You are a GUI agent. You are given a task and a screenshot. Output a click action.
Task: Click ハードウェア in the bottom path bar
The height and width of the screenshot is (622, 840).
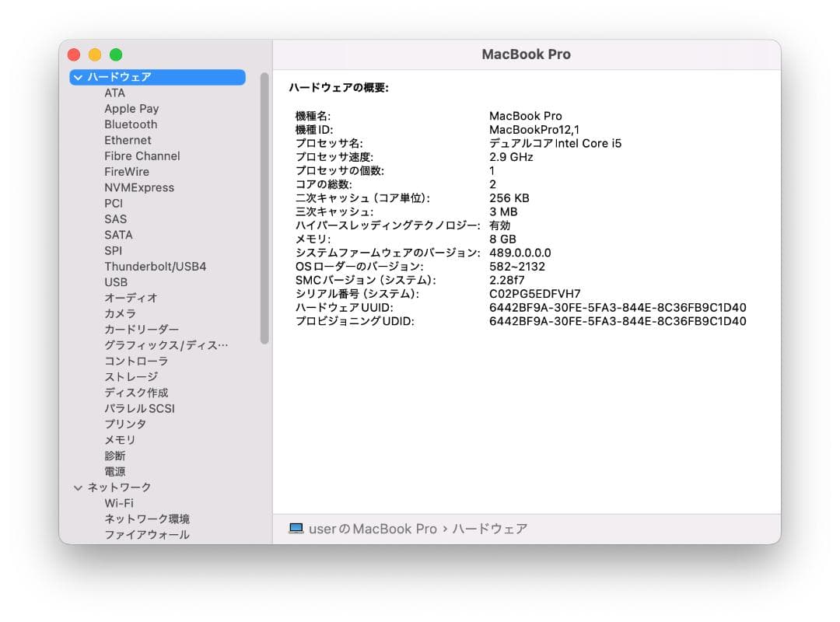click(x=490, y=529)
